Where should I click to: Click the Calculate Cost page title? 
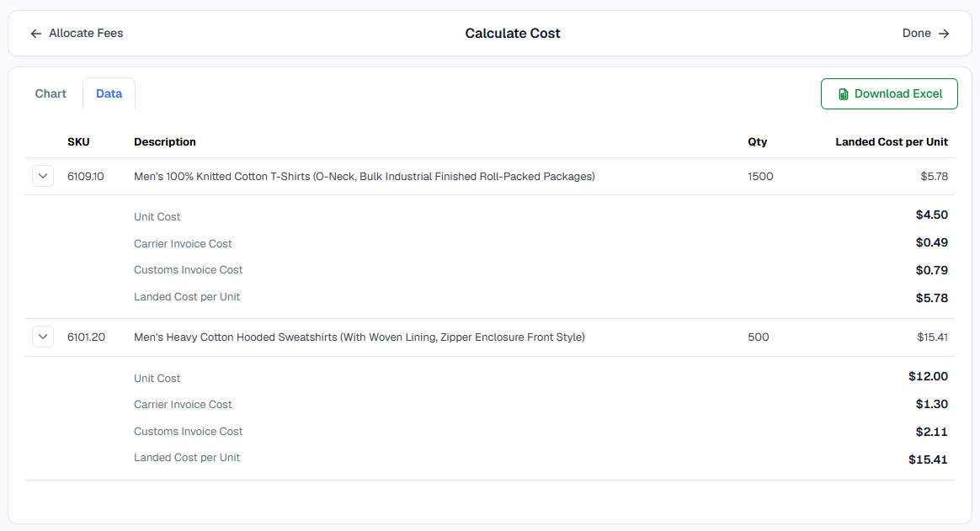[513, 34]
